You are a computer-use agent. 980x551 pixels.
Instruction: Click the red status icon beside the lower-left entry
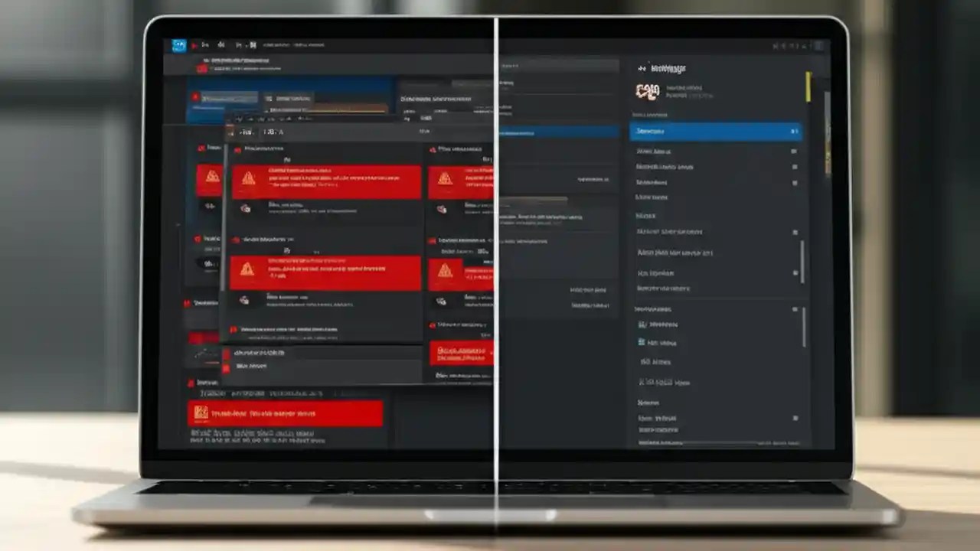(191, 383)
